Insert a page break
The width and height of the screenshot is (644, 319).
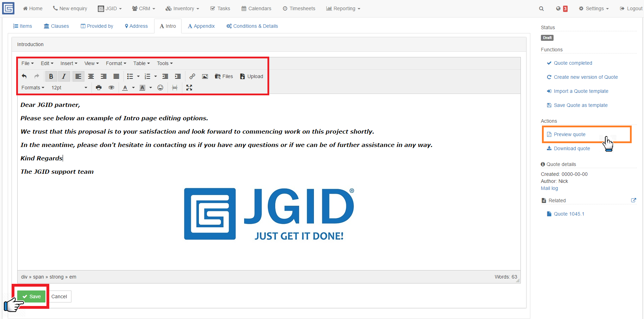[x=175, y=88]
